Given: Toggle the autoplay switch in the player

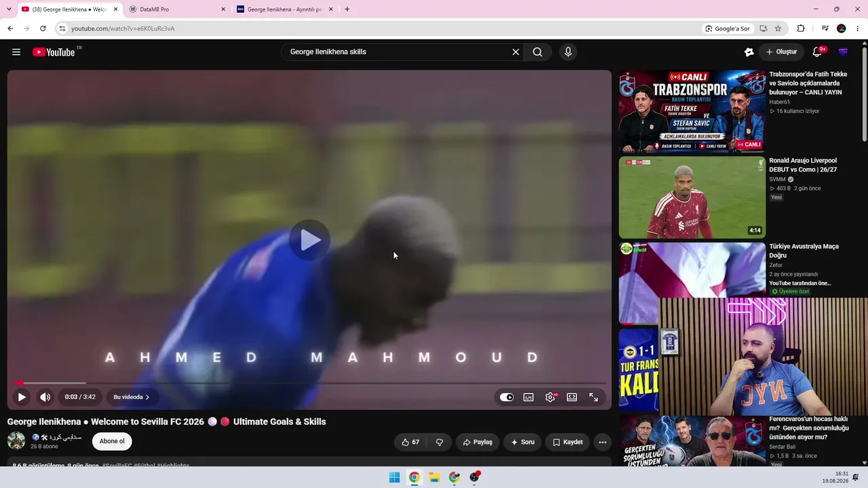Looking at the screenshot, I should 507,397.
